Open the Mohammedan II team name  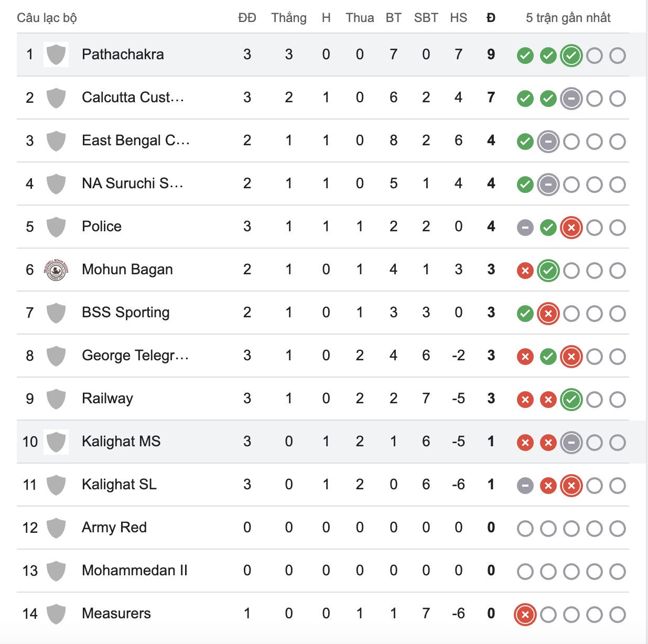134,571
